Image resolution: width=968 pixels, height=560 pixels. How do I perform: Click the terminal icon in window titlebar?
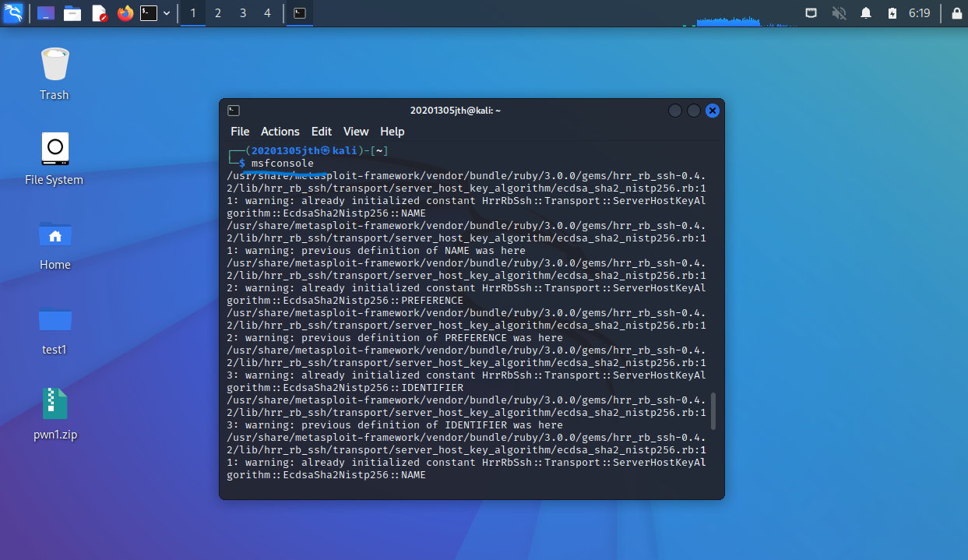point(234,111)
